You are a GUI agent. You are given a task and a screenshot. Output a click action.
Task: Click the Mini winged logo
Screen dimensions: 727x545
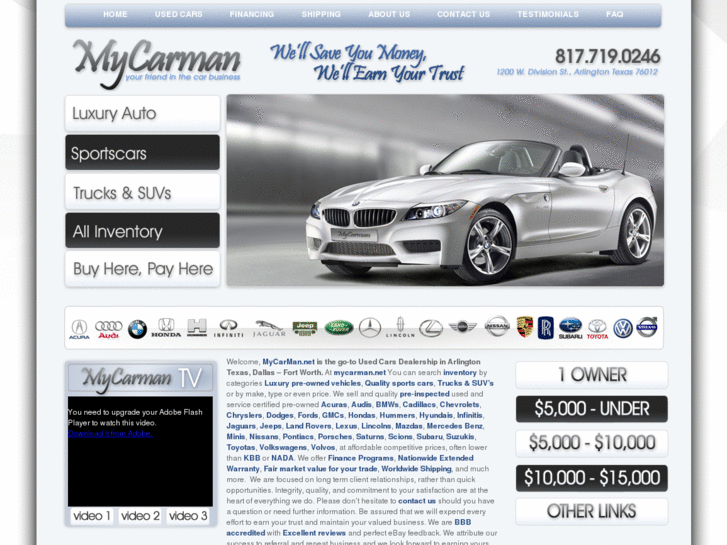click(462, 327)
